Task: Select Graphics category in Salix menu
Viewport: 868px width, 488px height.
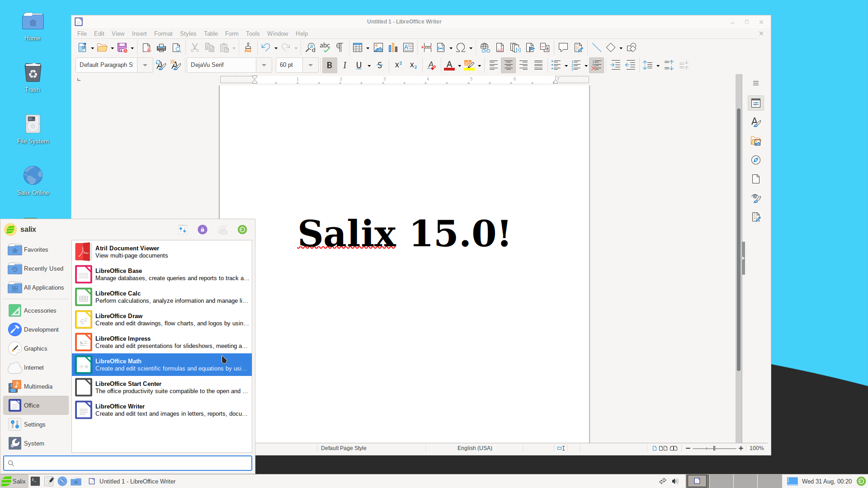Action: pyautogui.click(x=36, y=349)
